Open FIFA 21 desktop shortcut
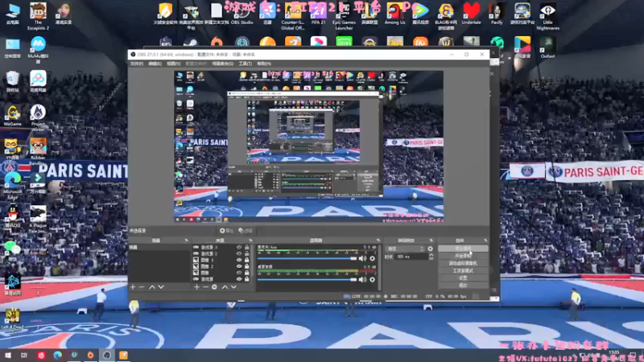The image size is (644, 362). pyautogui.click(x=318, y=14)
